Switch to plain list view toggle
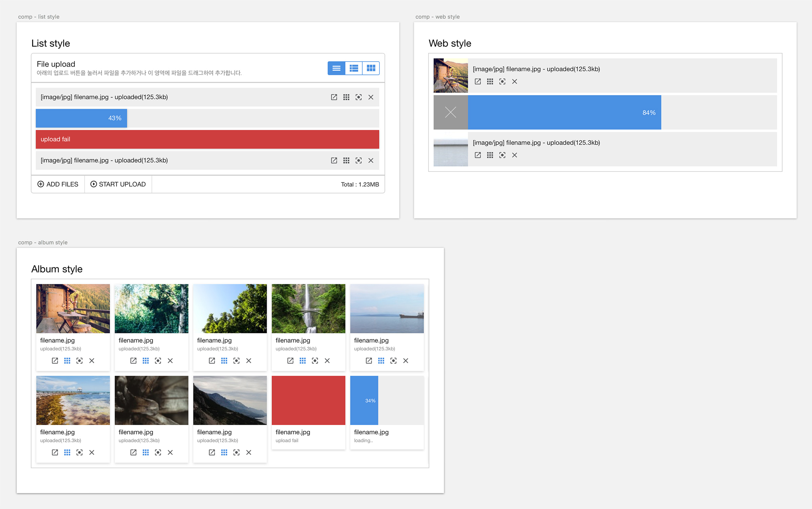Image resolution: width=812 pixels, height=509 pixels. tap(336, 68)
